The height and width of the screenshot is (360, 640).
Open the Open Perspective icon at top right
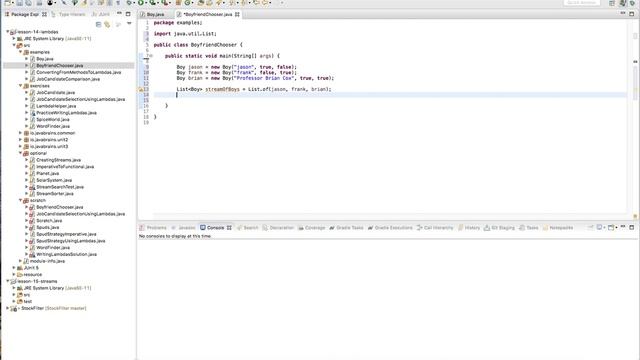(x=612, y=3)
